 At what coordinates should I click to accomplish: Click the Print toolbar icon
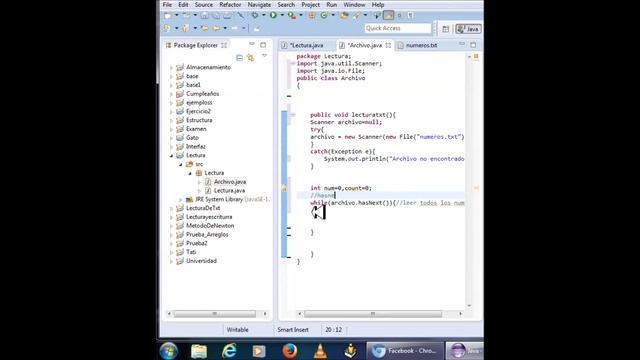[227, 16]
